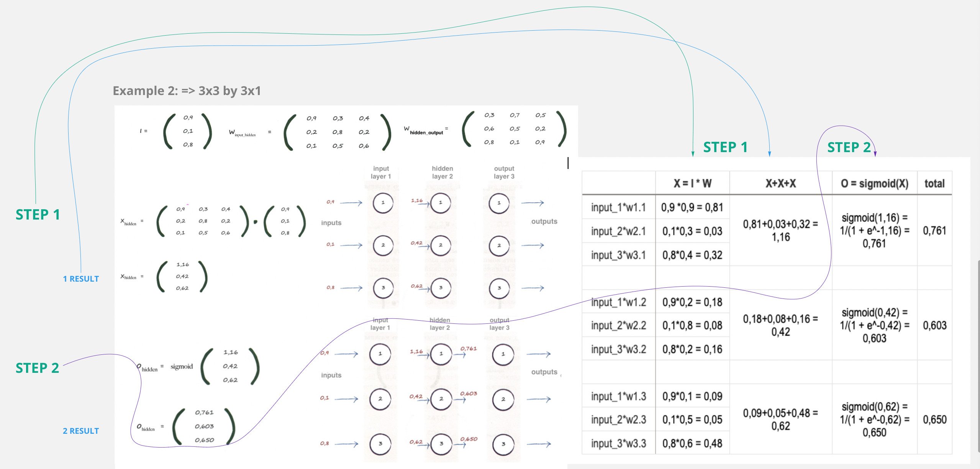Image resolution: width=980 pixels, height=469 pixels.
Task: Select the total cell showing 0,603
Action: (934, 325)
